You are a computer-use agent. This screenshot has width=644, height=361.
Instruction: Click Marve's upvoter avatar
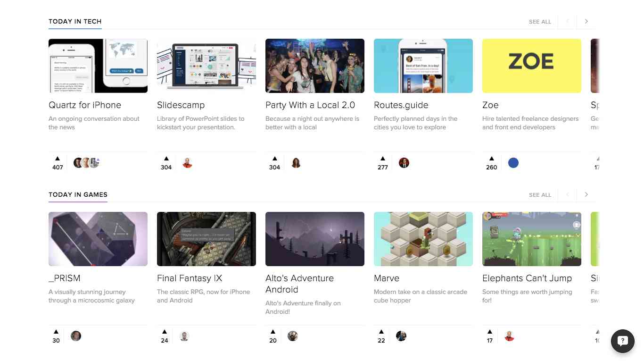pyautogui.click(x=401, y=336)
